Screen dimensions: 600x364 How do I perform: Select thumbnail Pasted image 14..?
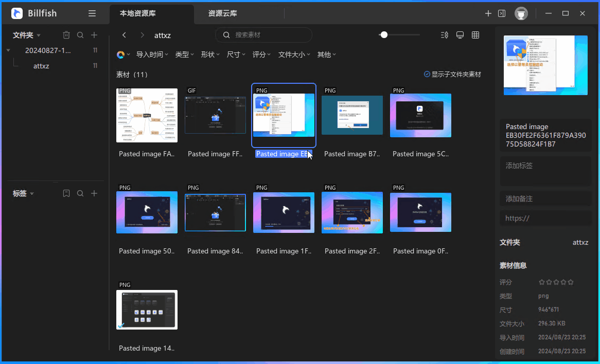147,310
